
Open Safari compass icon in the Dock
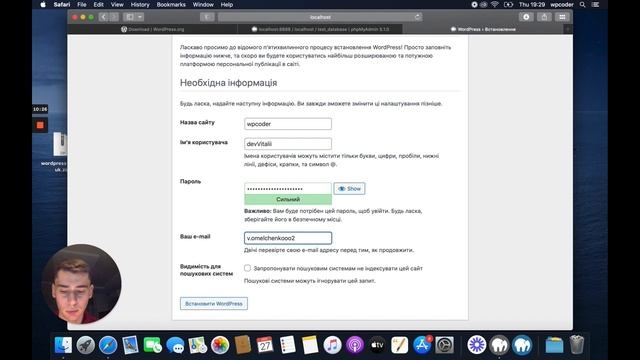tap(108, 345)
